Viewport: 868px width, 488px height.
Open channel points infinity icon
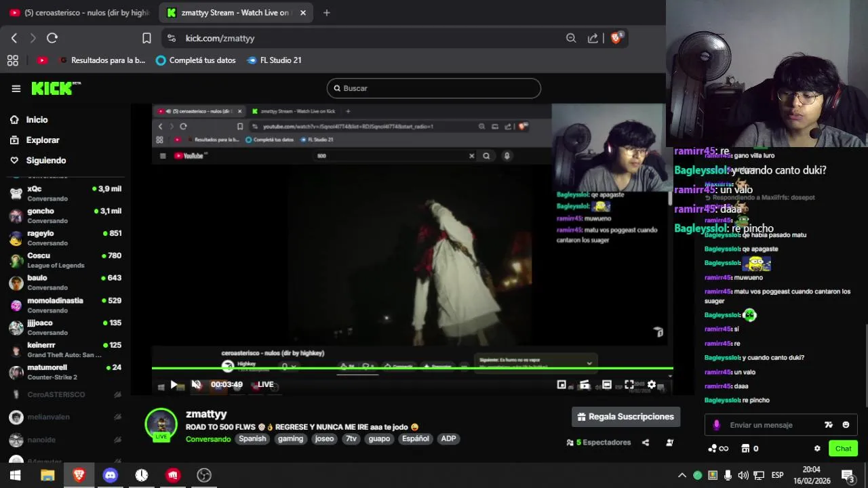(x=718, y=449)
